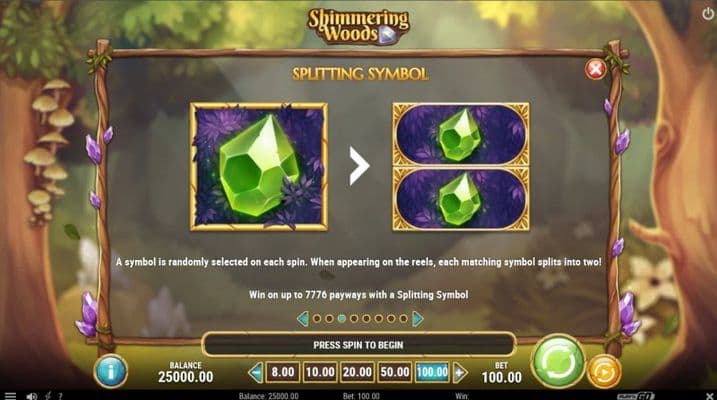Screen dimensions: 717x400
Task: Open help question mark icon
Action: pos(60,396)
